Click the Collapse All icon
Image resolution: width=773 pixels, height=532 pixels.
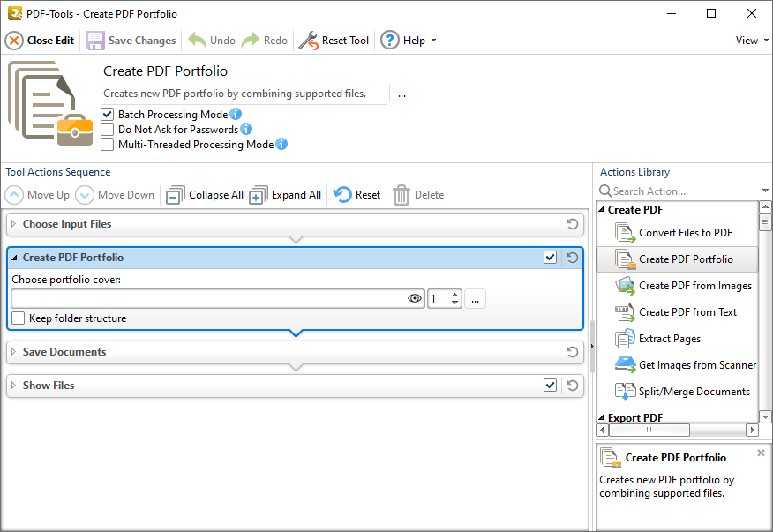[x=176, y=195]
